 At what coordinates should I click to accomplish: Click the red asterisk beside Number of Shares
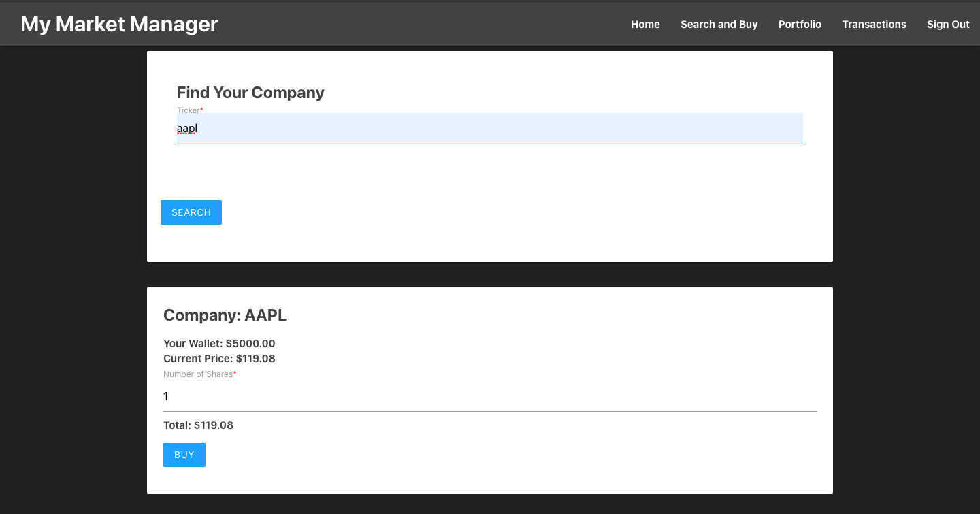[x=235, y=374]
